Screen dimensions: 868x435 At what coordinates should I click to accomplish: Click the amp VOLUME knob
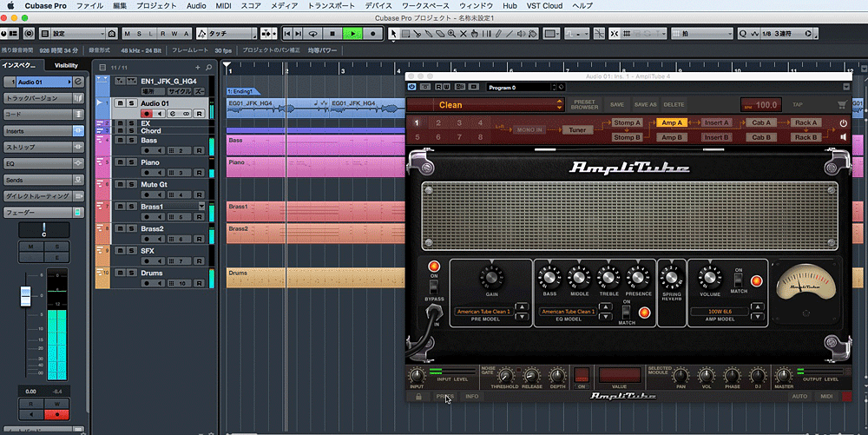(709, 277)
